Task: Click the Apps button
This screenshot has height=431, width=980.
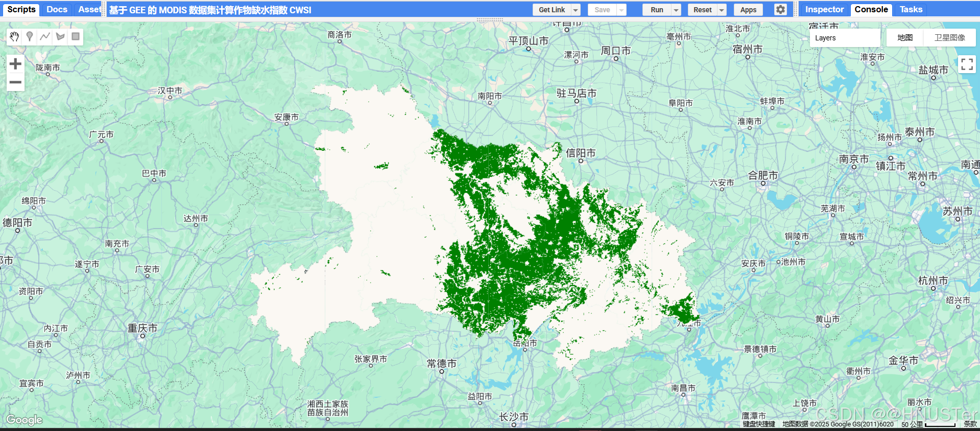Action: coord(748,10)
